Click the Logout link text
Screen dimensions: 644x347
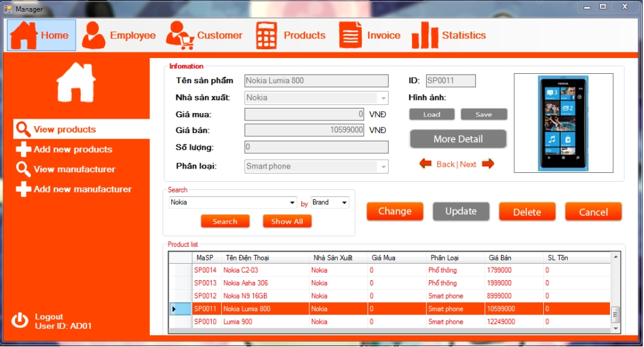[49, 317]
